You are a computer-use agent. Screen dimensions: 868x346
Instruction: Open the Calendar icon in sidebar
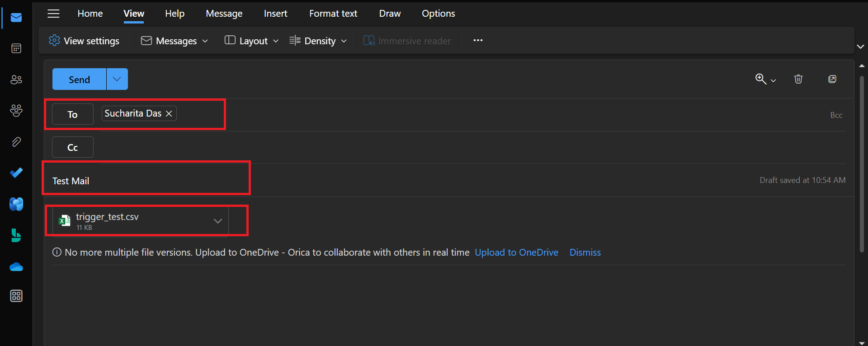click(x=16, y=48)
